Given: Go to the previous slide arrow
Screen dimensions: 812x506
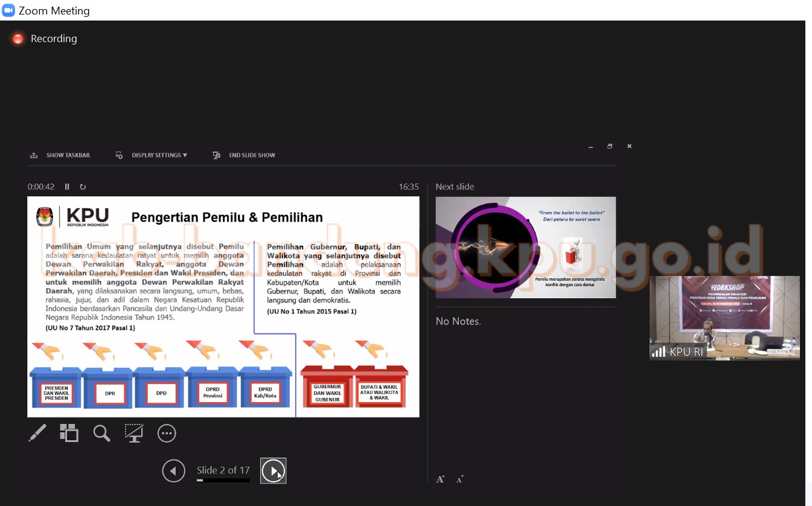Looking at the screenshot, I should point(174,471).
